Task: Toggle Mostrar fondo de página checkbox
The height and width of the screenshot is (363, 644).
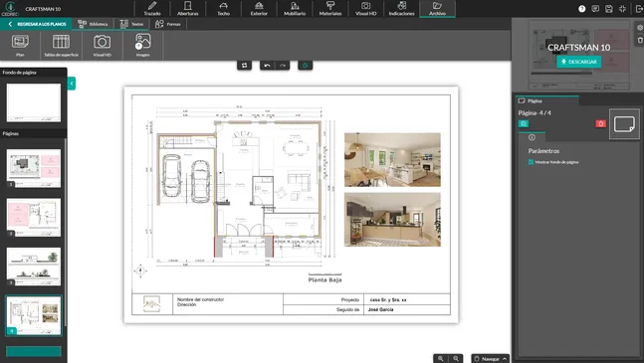Action: [x=531, y=162]
